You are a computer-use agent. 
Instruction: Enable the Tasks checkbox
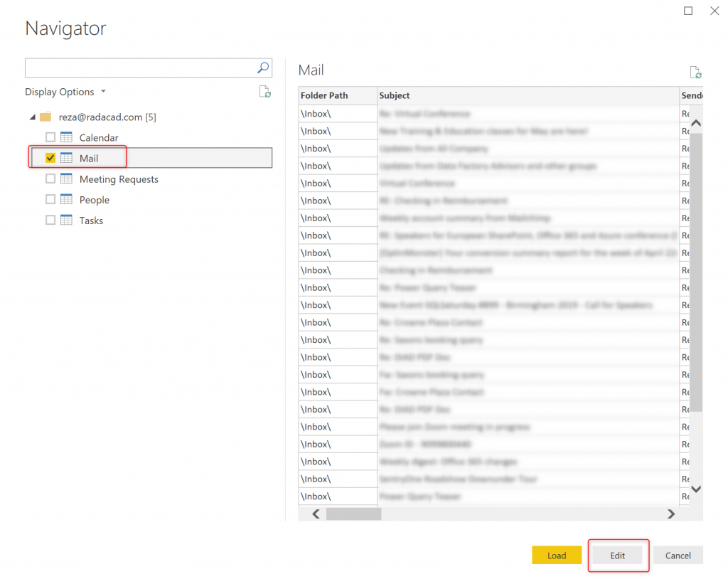click(50, 221)
